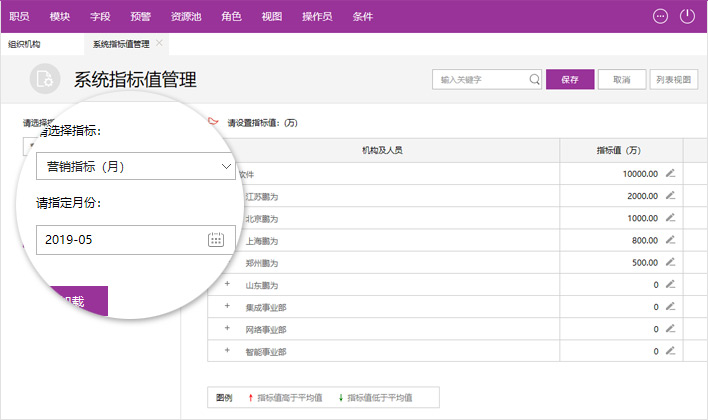Click the search magnifier icon
The height and width of the screenshot is (420, 708).
click(535, 80)
